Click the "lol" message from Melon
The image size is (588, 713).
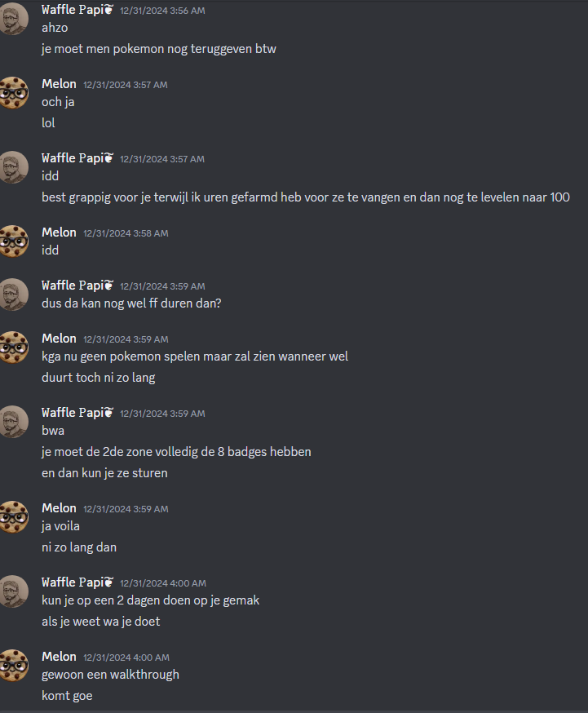pyautogui.click(x=48, y=122)
